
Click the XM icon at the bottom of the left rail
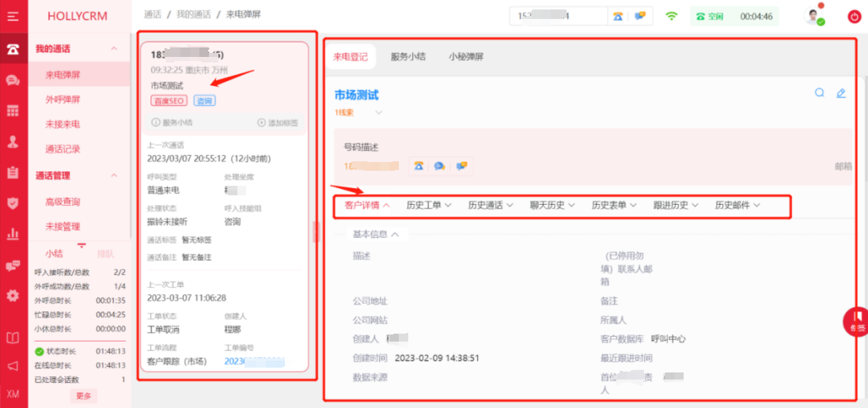pos(13,394)
